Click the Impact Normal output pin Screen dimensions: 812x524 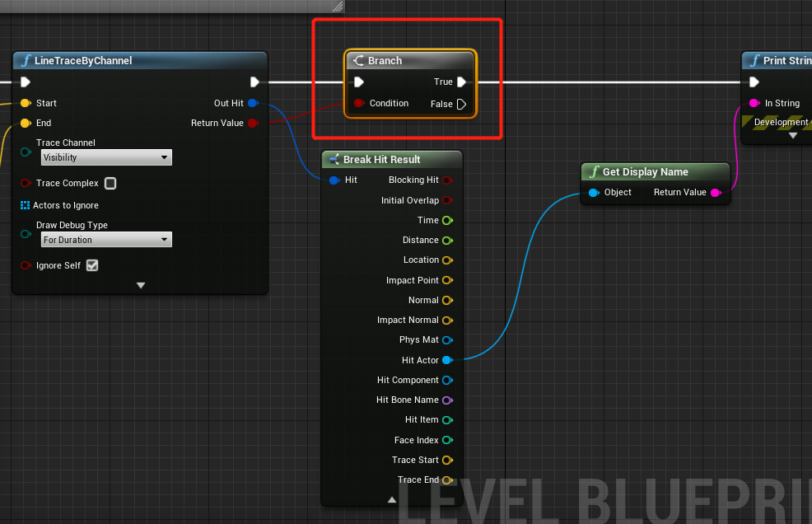point(447,320)
